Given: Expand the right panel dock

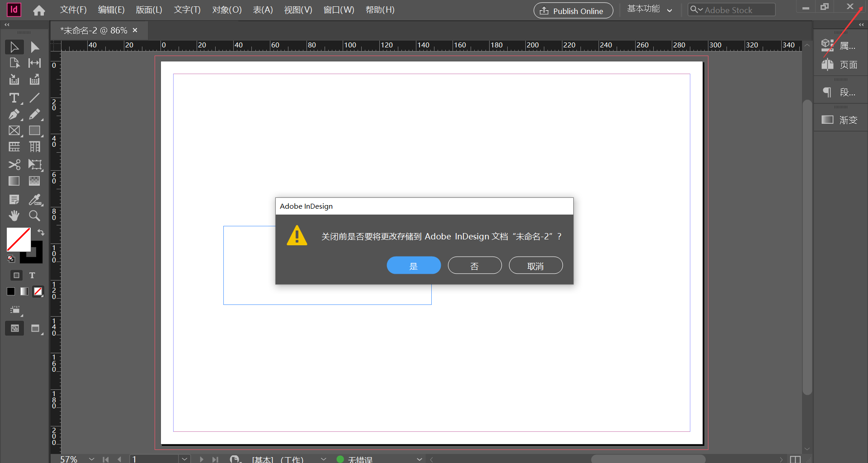Looking at the screenshot, I should (x=861, y=25).
